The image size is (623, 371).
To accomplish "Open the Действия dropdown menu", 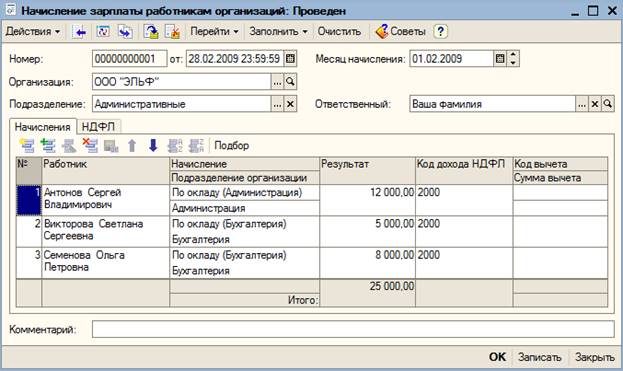I will coord(33,31).
